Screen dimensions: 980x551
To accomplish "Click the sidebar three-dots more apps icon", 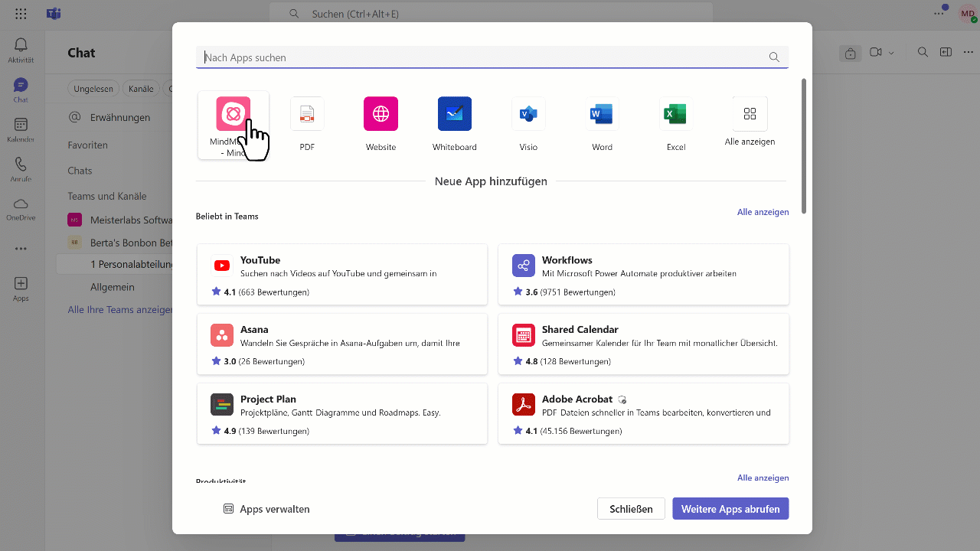I will [x=21, y=249].
